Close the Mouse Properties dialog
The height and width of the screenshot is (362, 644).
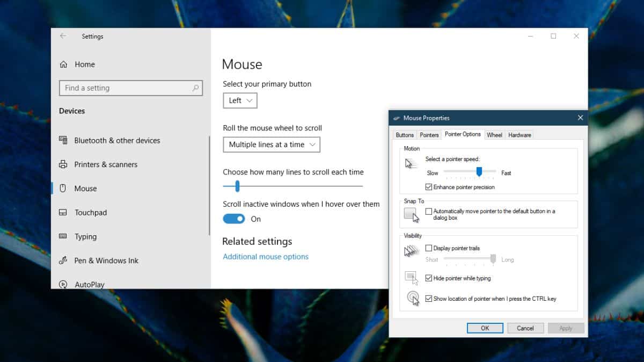(580, 118)
